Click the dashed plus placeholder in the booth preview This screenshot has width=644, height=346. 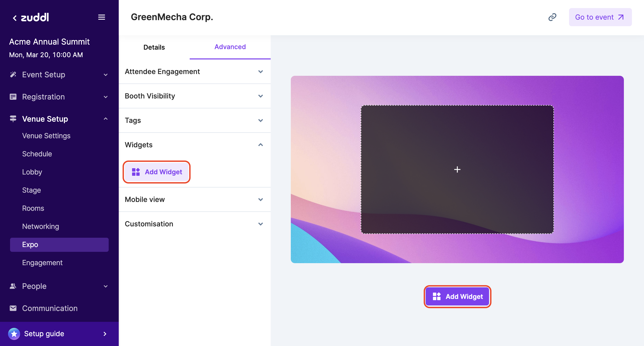tap(457, 169)
